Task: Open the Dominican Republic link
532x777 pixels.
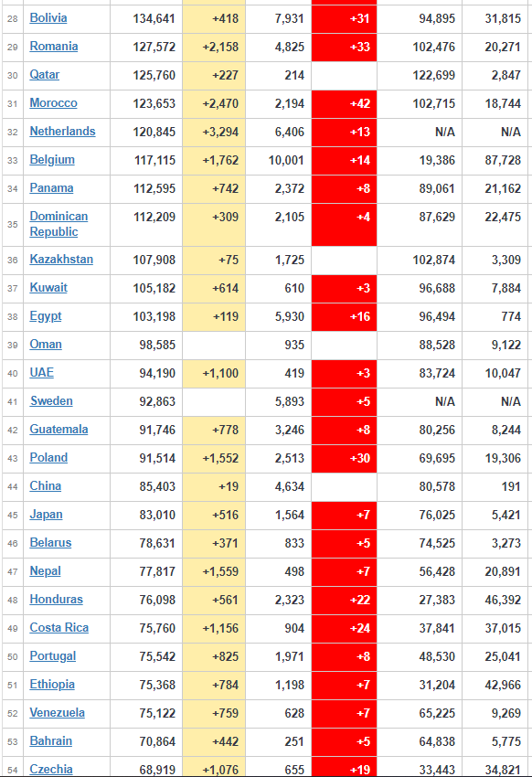Action: pos(59,223)
